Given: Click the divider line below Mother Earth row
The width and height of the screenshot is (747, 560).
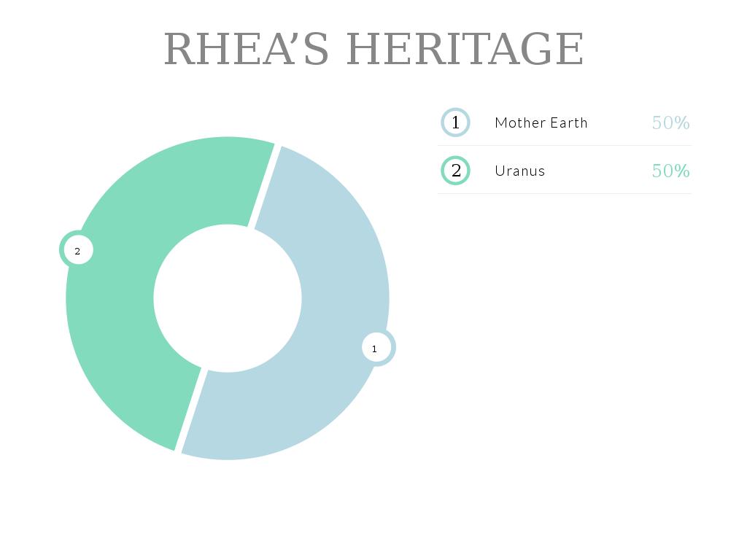Looking at the screenshot, I should (565, 146).
